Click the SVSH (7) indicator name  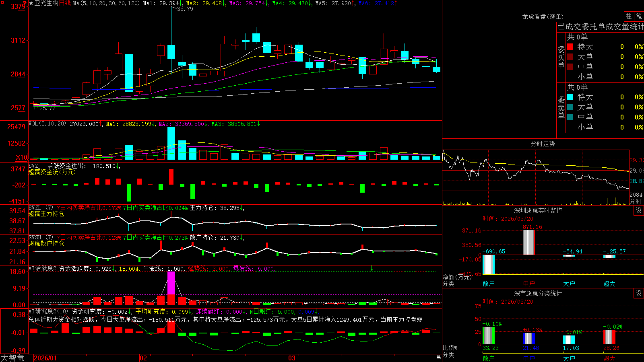click(41, 237)
